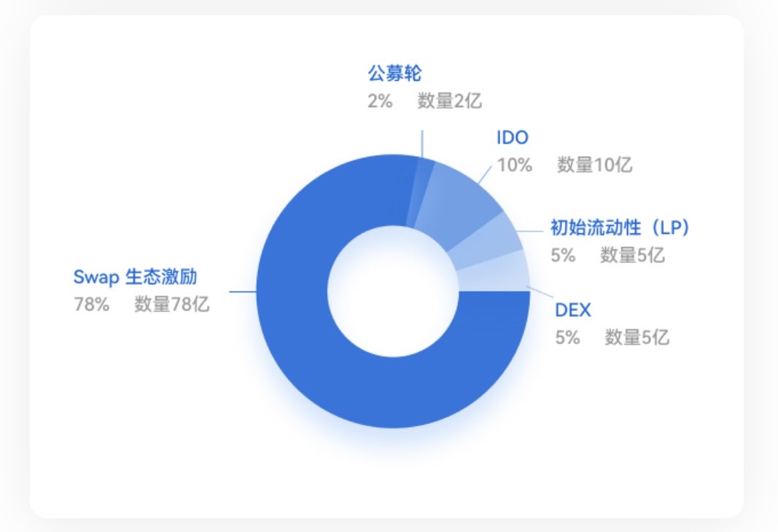Click the 公募轮 label
778x532 pixels.
coord(394,74)
